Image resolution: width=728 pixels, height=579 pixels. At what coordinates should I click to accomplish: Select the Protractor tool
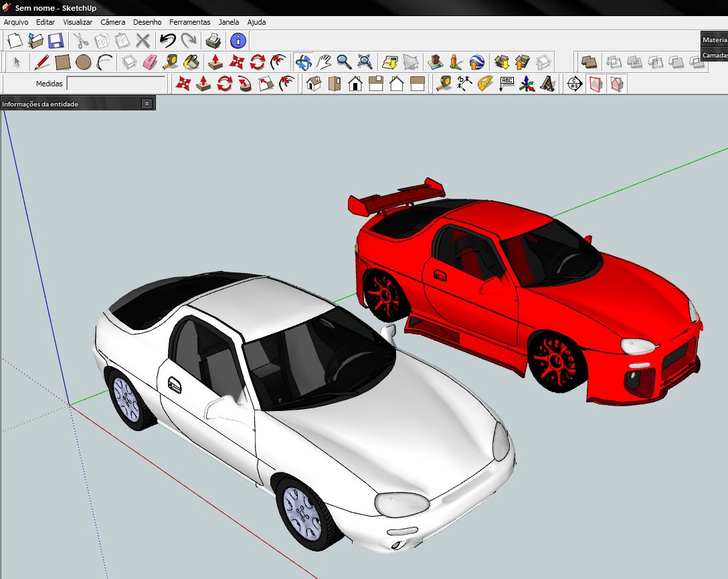coord(486,84)
